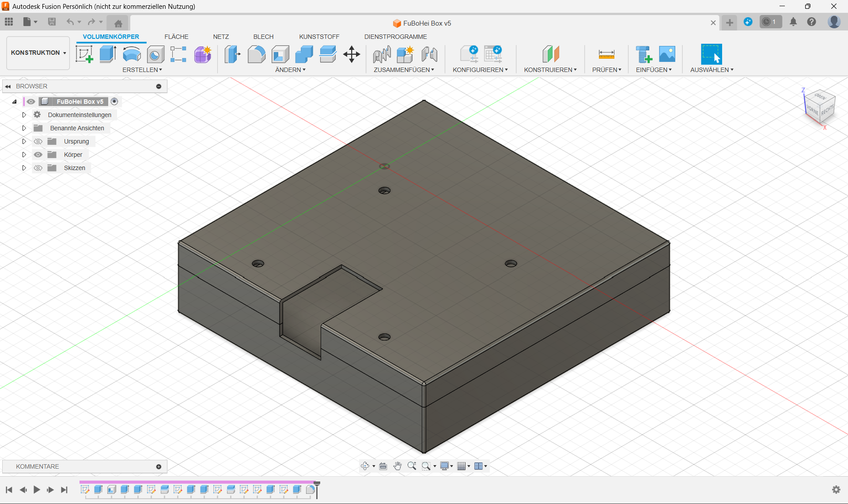Image resolution: width=848 pixels, height=504 pixels.
Task: Open the KONSTRUIEREN menu
Action: coord(550,70)
